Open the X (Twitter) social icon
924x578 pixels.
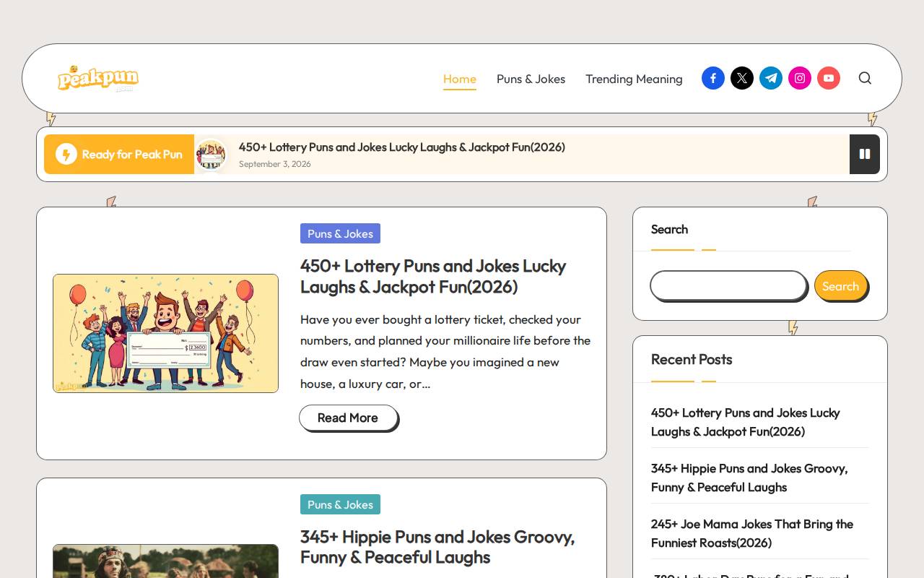tap(741, 78)
